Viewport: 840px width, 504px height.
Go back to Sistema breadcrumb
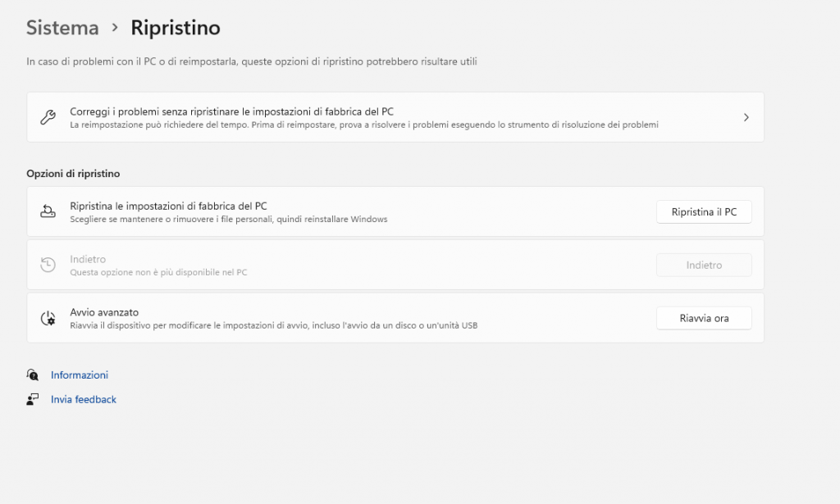click(x=62, y=28)
